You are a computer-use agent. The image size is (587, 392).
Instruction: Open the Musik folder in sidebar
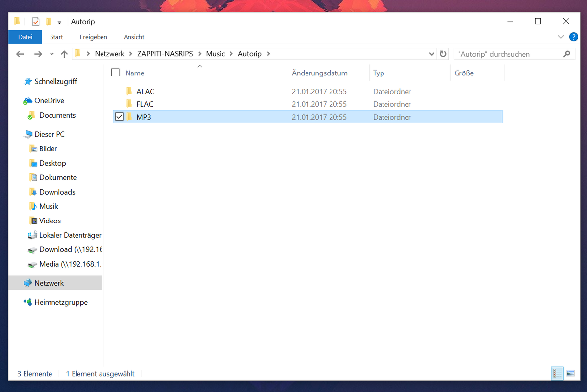point(49,206)
